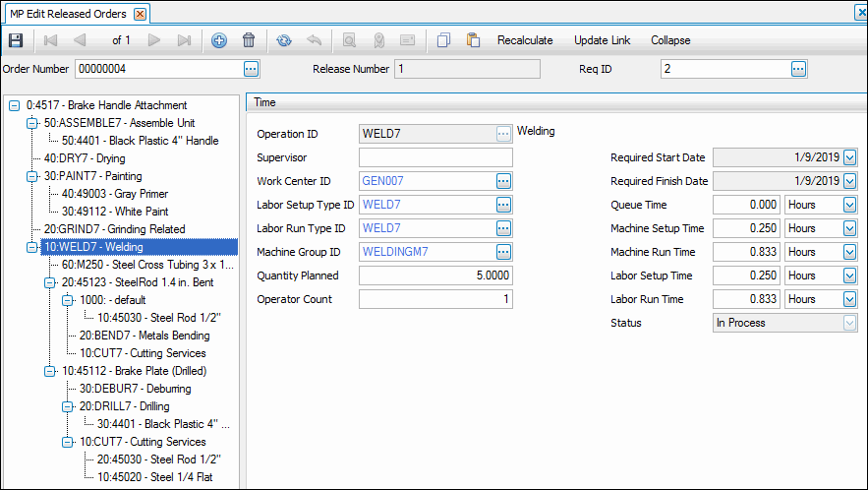Open the Queue Time units dropdown
This screenshot has height=490, width=868.
tap(849, 205)
